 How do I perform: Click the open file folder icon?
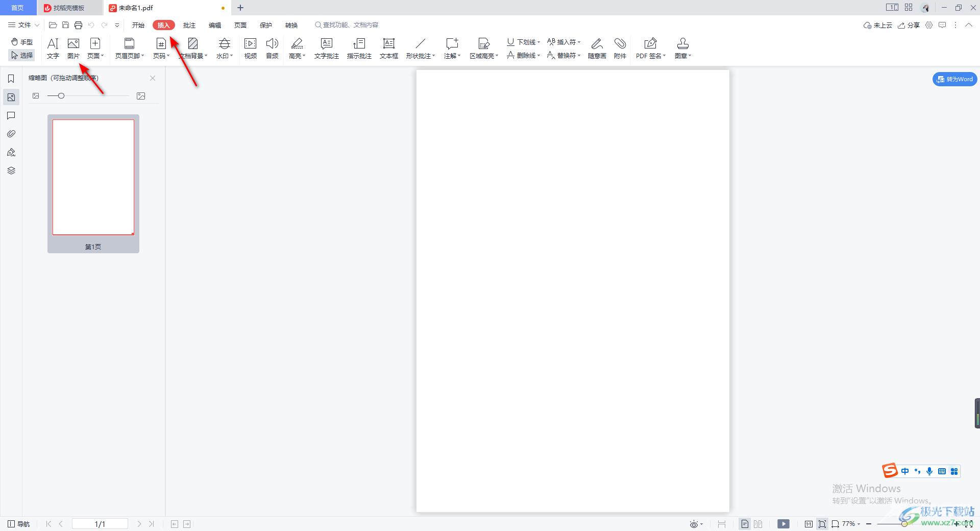point(53,25)
